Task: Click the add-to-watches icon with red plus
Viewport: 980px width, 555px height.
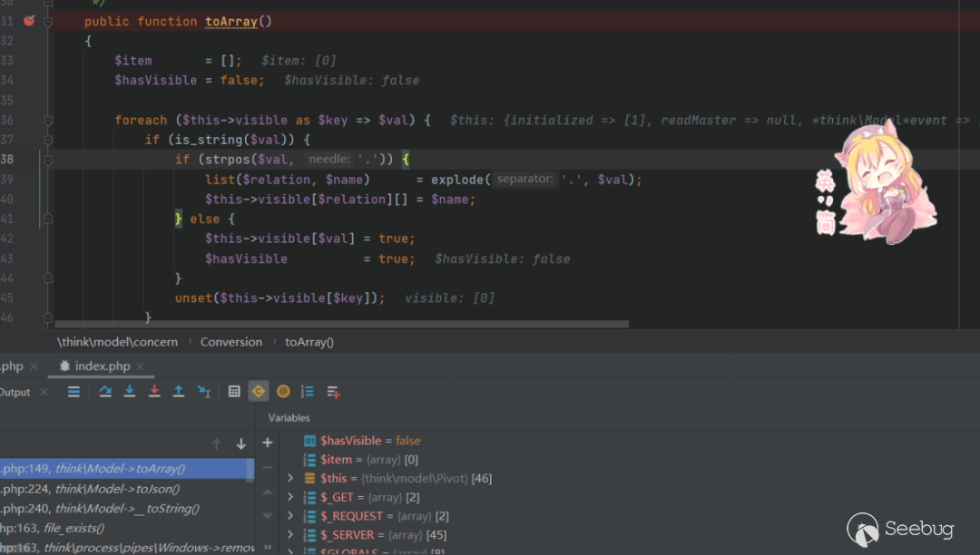Action: coord(333,392)
